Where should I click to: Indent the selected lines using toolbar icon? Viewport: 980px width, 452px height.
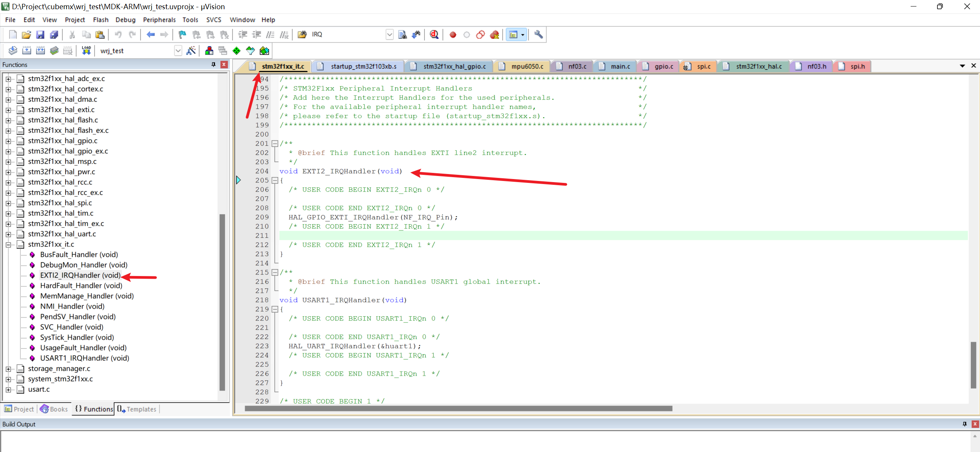(x=243, y=35)
